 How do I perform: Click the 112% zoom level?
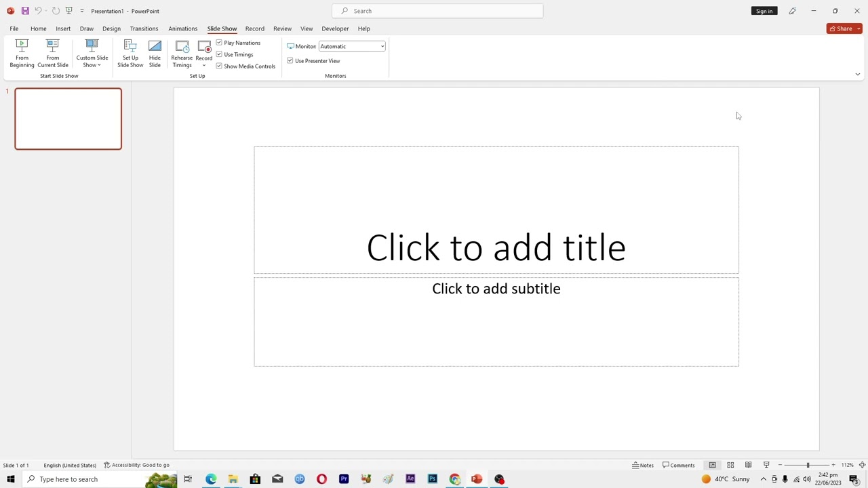(848, 465)
